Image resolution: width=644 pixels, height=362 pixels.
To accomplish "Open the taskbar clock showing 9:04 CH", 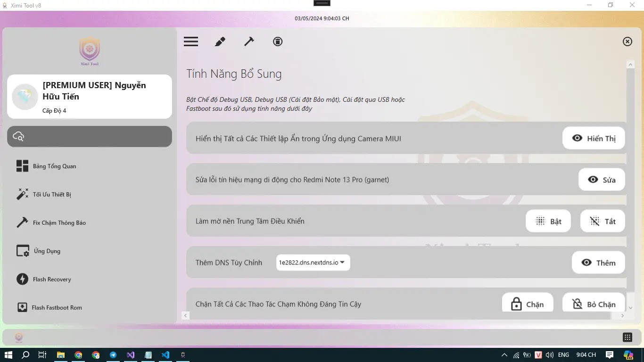I will 586,355.
